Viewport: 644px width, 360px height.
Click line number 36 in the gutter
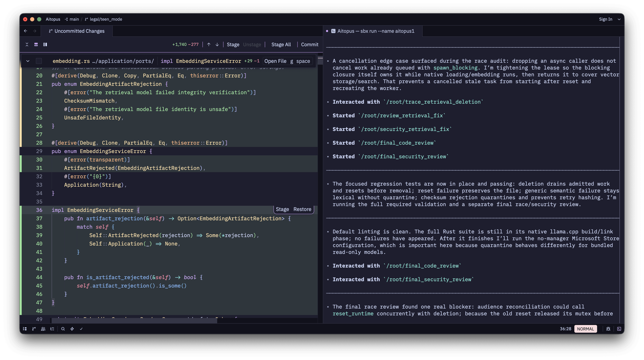(x=39, y=210)
